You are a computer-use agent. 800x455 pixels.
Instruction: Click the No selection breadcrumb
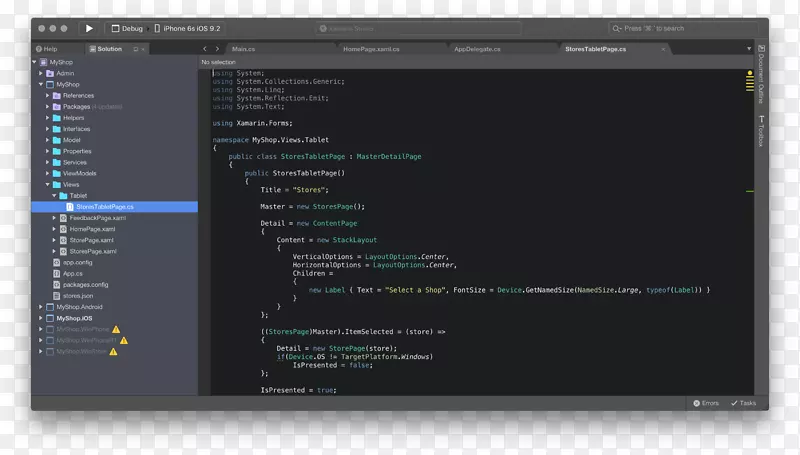(x=218, y=62)
